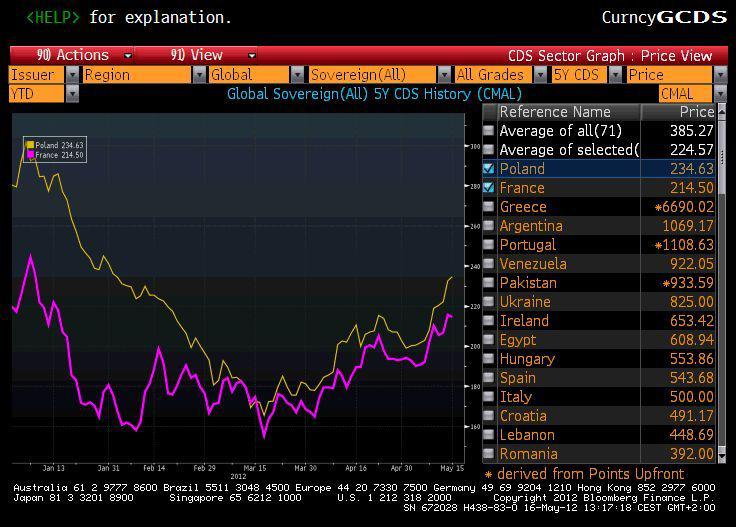Uncheck the Poland checkbox
The height and width of the screenshot is (527, 736).
[489, 169]
